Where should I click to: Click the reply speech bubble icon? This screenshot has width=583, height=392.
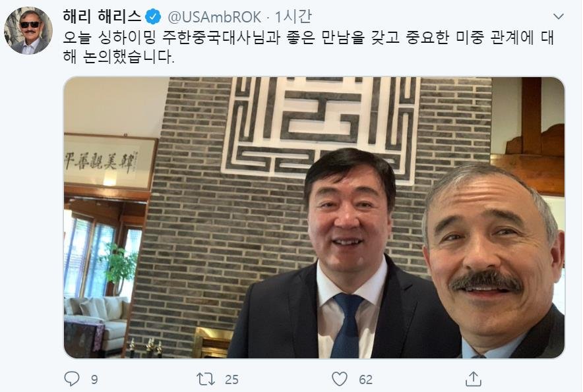click(x=72, y=379)
